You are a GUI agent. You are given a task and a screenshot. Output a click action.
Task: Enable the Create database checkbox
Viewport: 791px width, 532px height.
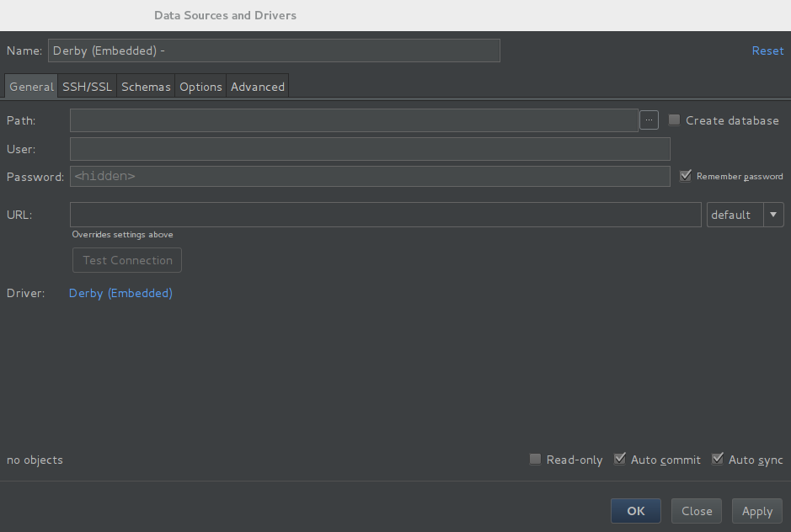(x=674, y=120)
